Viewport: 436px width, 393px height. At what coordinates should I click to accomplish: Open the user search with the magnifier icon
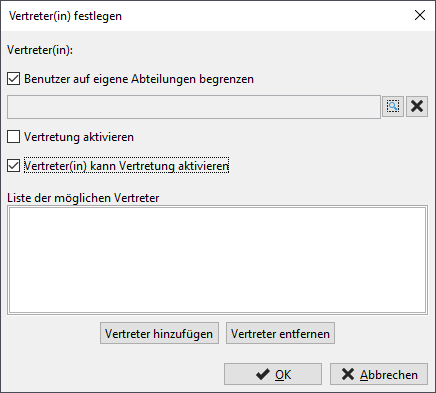tap(393, 107)
